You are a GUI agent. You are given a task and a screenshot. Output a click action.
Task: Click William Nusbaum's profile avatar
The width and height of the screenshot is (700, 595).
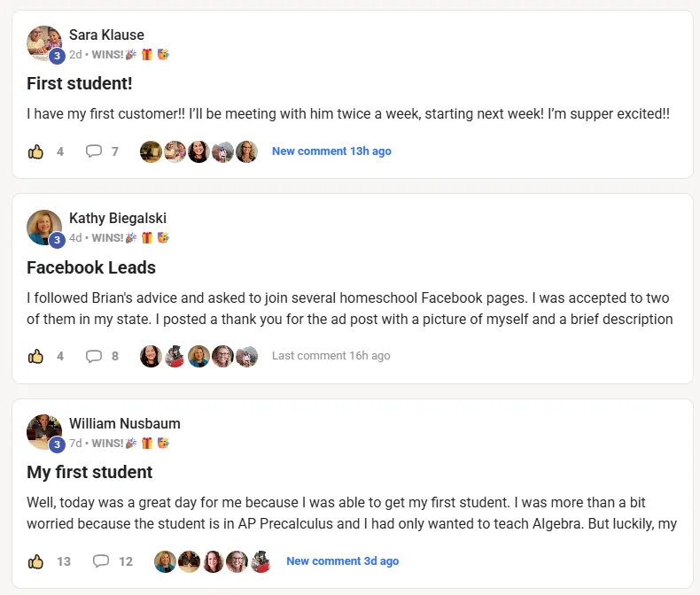[x=43, y=431]
